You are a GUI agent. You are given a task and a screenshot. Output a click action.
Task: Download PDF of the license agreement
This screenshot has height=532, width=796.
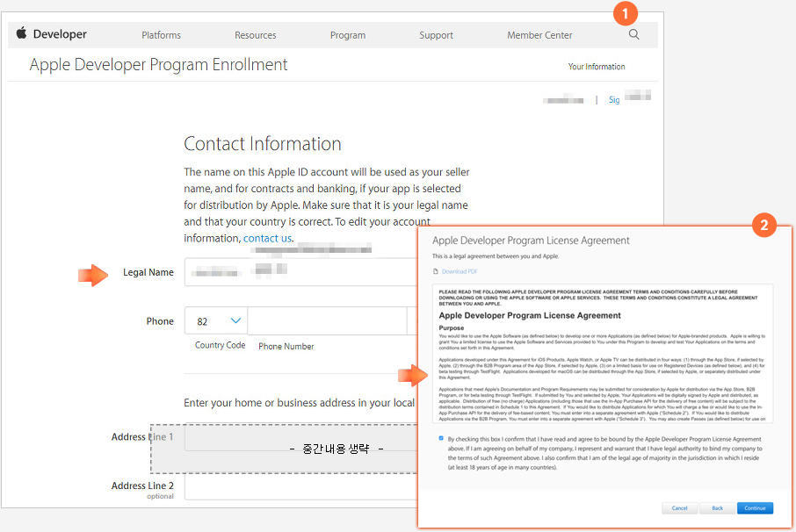(460, 271)
